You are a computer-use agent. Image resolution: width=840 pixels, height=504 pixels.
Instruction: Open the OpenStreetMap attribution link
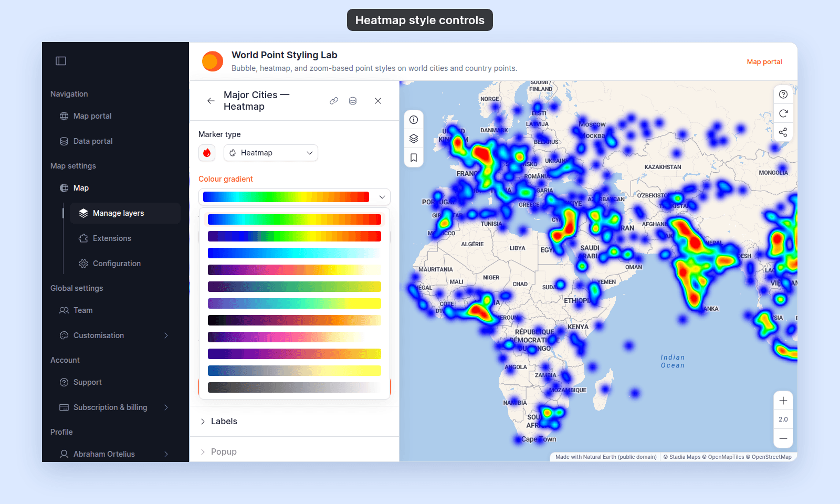[768, 457]
